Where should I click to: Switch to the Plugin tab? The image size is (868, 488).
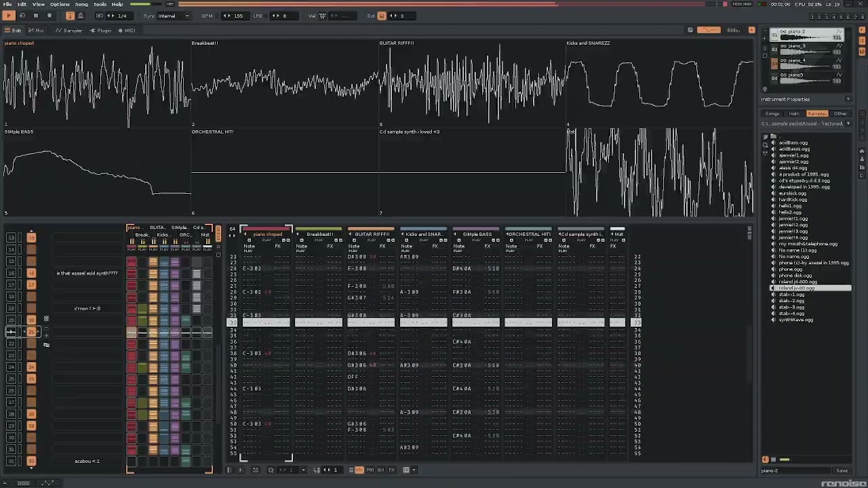tap(101, 30)
